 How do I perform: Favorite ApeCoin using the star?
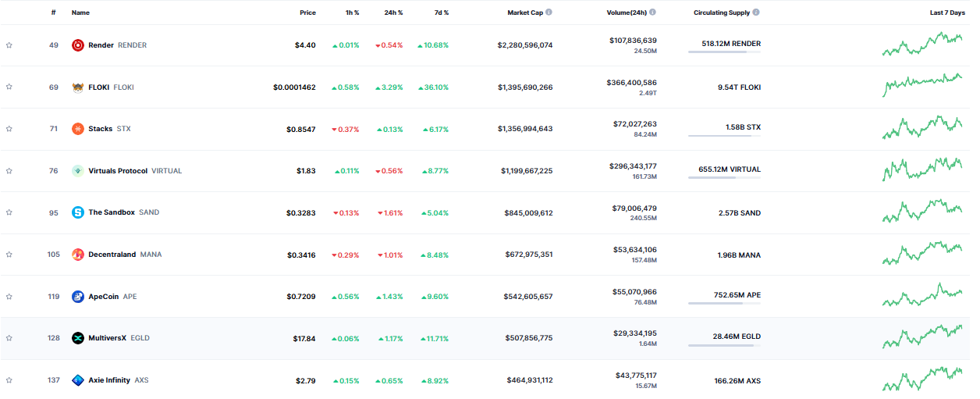click(9, 296)
